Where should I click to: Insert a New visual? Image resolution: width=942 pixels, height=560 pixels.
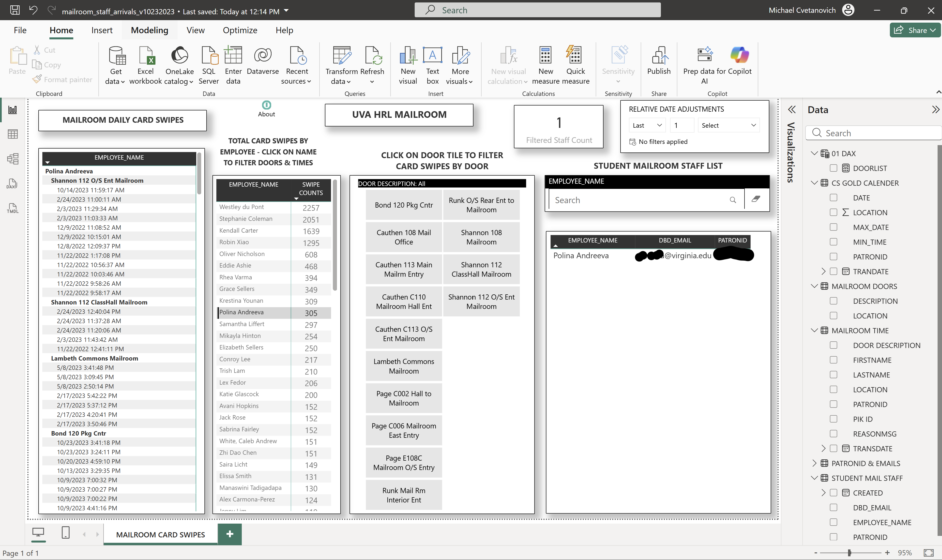click(408, 65)
